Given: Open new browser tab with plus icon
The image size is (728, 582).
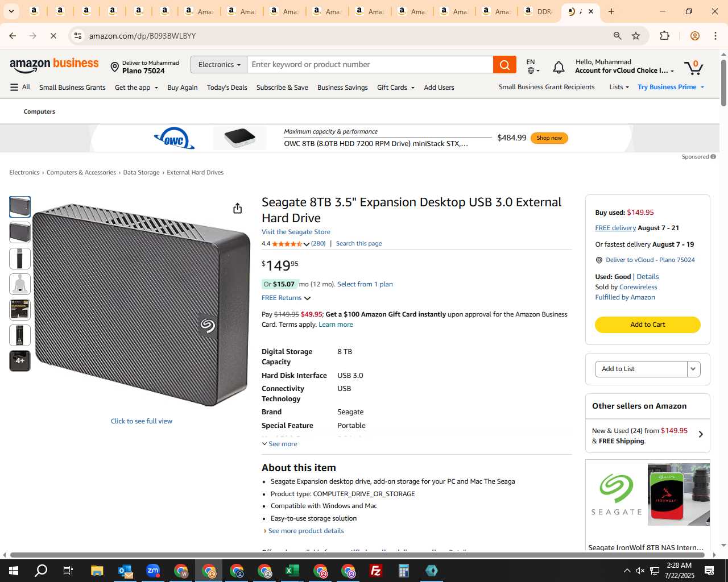Looking at the screenshot, I should click(x=611, y=11).
